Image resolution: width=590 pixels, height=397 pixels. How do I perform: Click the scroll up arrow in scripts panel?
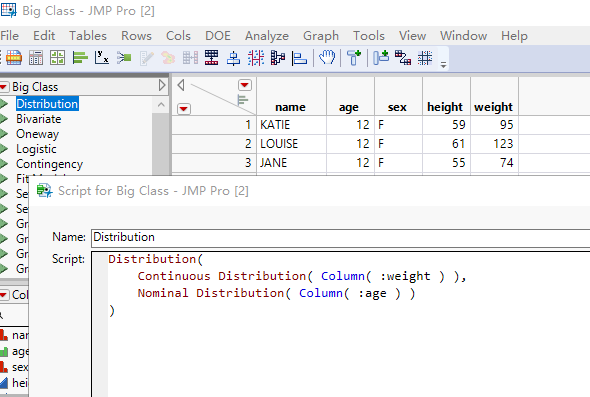click(x=161, y=105)
